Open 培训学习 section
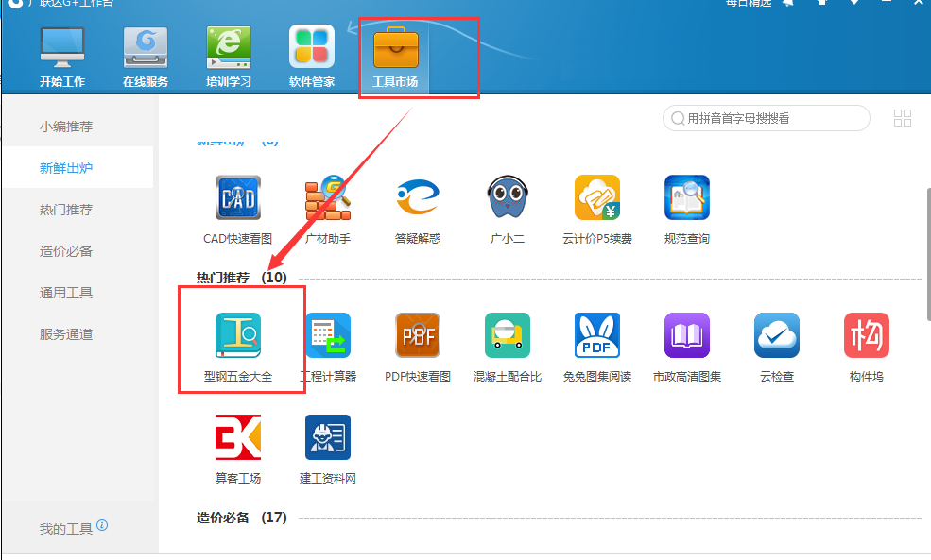 [229, 58]
